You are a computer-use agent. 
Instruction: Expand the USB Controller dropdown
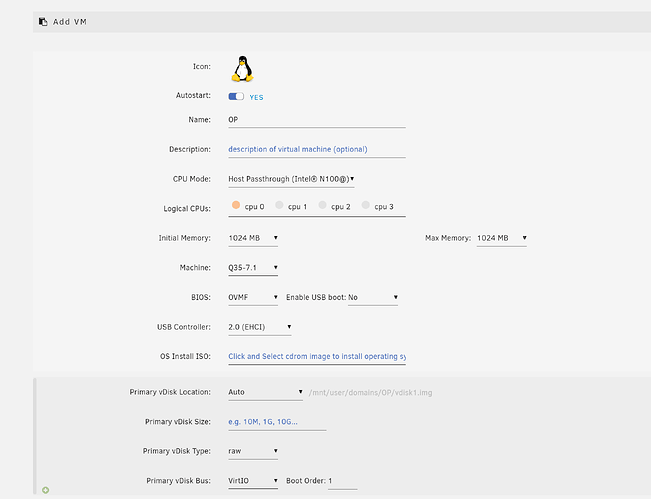coord(260,327)
